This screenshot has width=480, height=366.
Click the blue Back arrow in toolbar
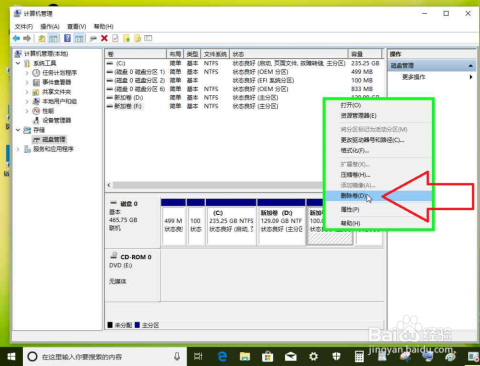pyautogui.click(x=16, y=38)
